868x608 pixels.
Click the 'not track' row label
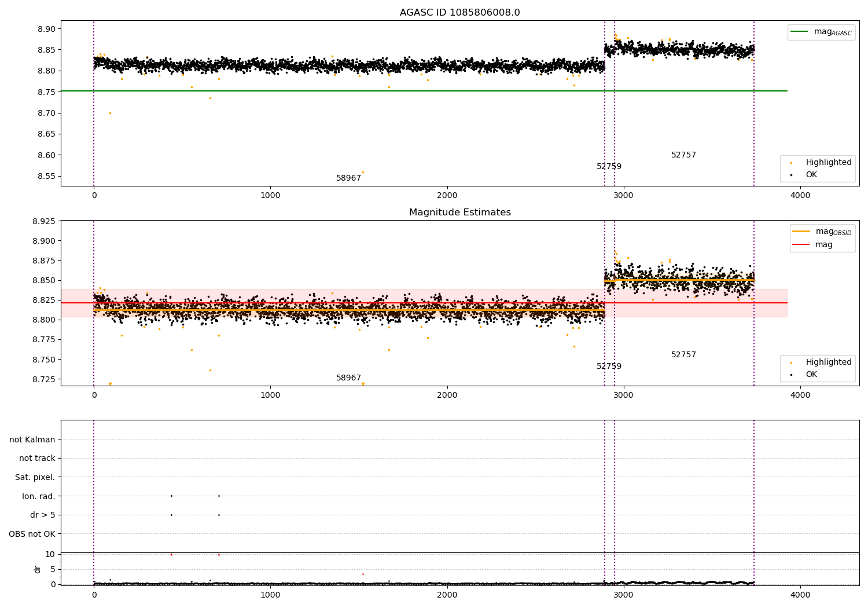click(37, 458)
